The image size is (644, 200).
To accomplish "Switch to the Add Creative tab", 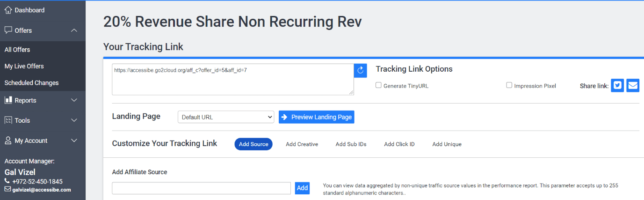I will coord(302,144).
